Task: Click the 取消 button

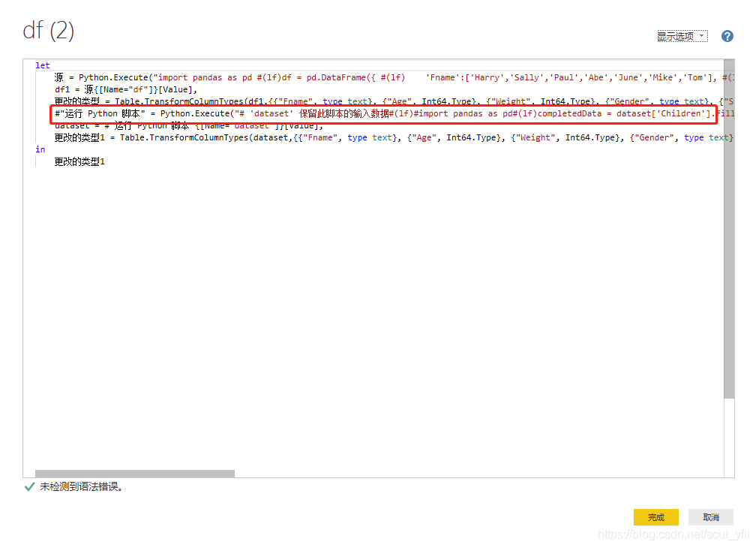Action: click(x=711, y=517)
